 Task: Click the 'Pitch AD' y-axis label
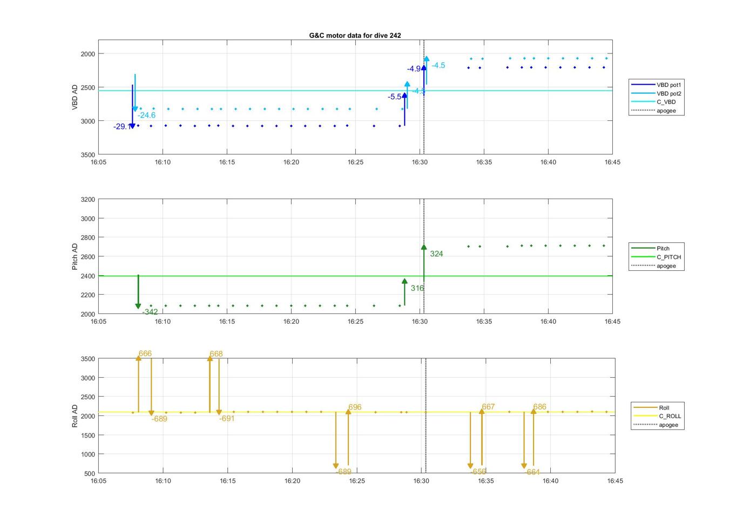[75, 256]
